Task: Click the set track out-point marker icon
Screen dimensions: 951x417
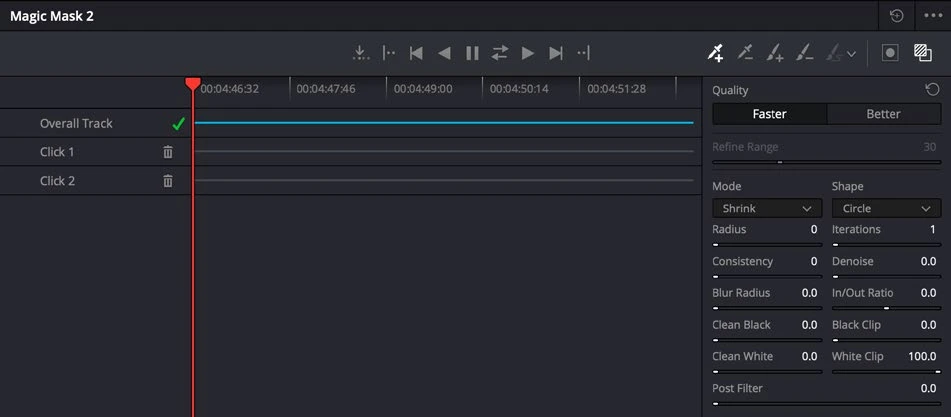Action: [x=583, y=53]
